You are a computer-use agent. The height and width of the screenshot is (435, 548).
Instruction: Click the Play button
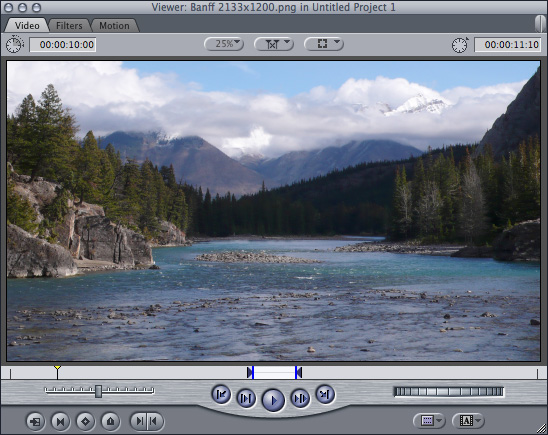[x=273, y=400]
